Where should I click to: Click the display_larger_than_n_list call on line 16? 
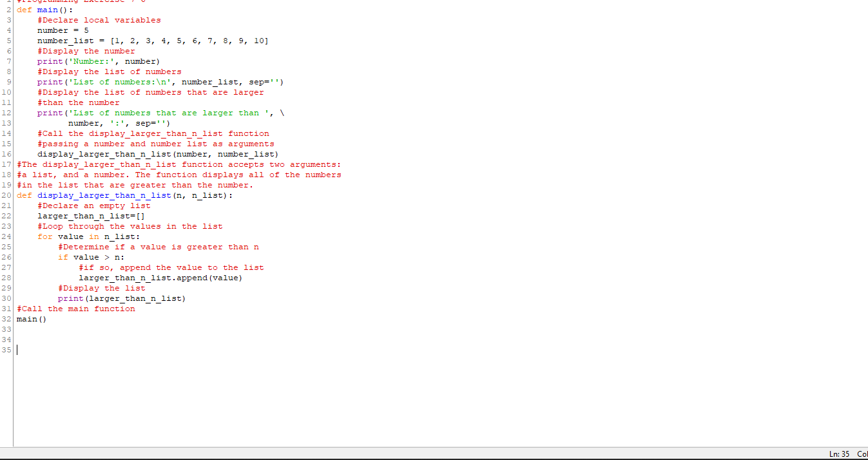103,154
